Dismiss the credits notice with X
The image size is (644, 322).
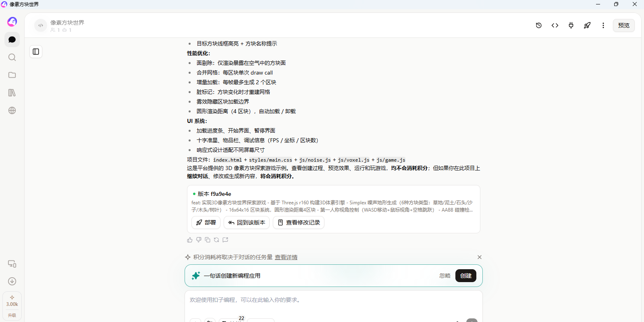(x=480, y=257)
